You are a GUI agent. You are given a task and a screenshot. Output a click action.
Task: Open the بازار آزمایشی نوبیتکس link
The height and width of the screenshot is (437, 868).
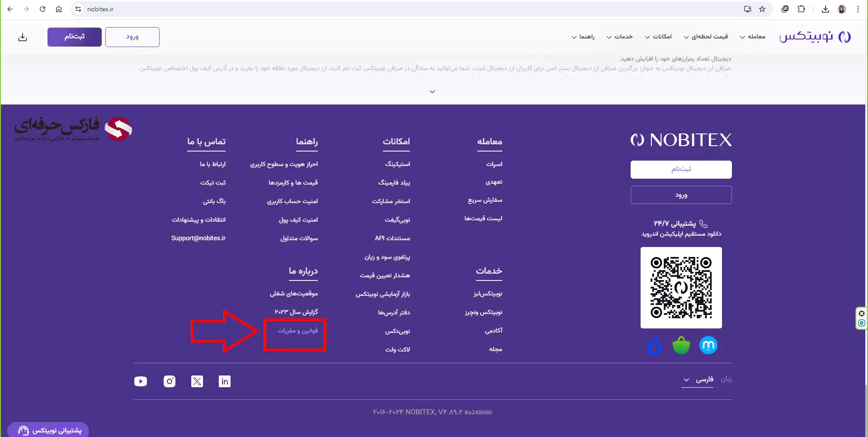click(383, 294)
